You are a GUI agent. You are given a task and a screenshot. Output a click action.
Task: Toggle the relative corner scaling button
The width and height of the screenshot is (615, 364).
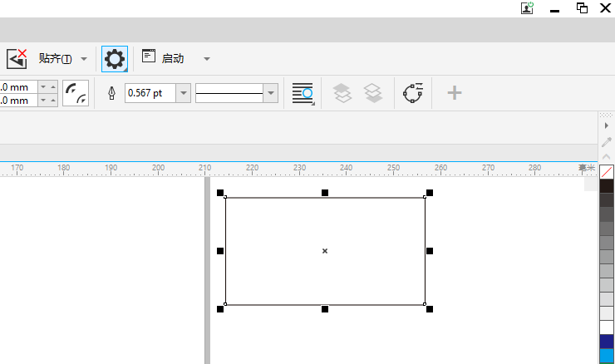[x=76, y=93]
